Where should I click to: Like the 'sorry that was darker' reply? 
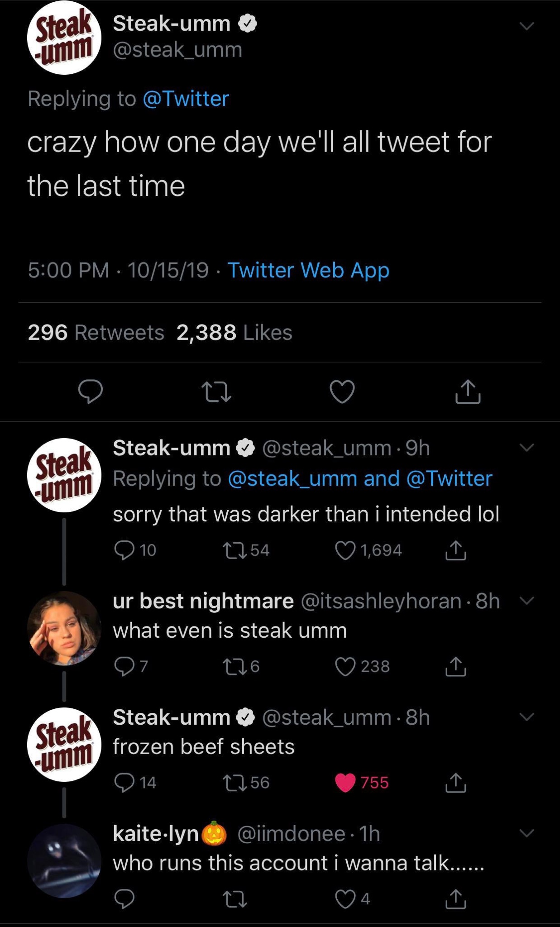(x=345, y=550)
